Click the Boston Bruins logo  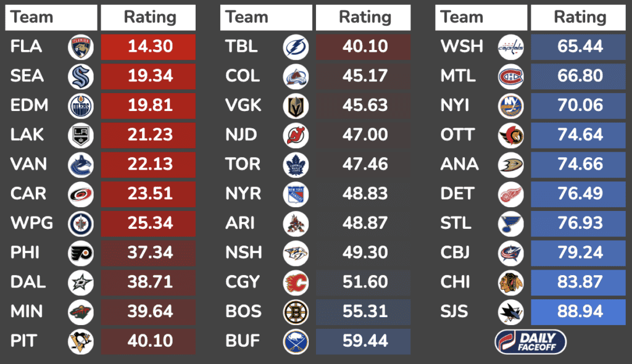pyautogui.click(x=296, y=312)
